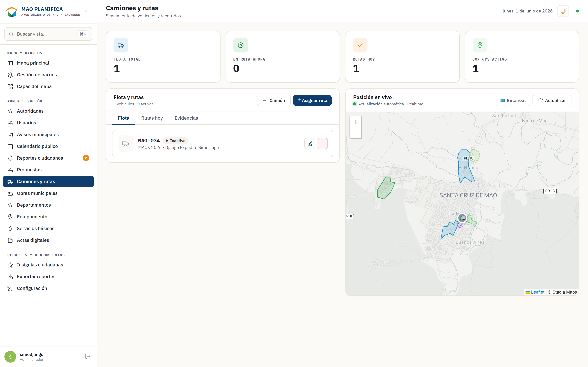Toggle dark mode with the moon icon

click(563, 11)
